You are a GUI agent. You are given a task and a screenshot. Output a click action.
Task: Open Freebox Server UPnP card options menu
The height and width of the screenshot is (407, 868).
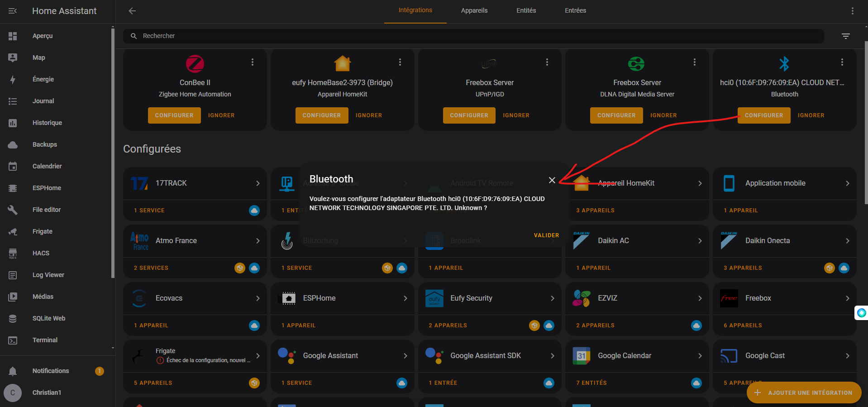pos(547,62)
